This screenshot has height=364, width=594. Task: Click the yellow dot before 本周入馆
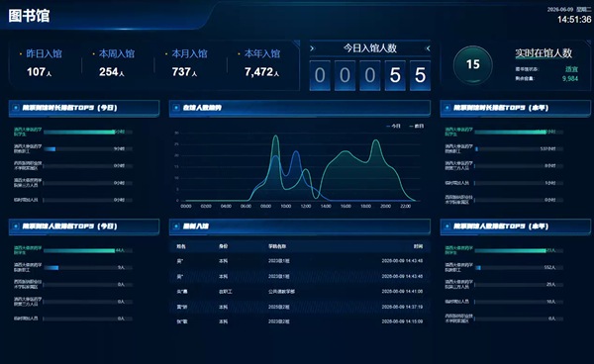click(x=93, y=54)
